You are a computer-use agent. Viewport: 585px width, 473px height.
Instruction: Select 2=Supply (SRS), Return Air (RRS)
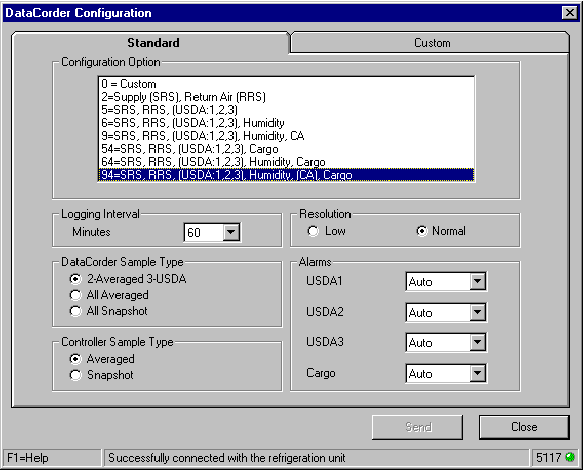pos(286,97)
